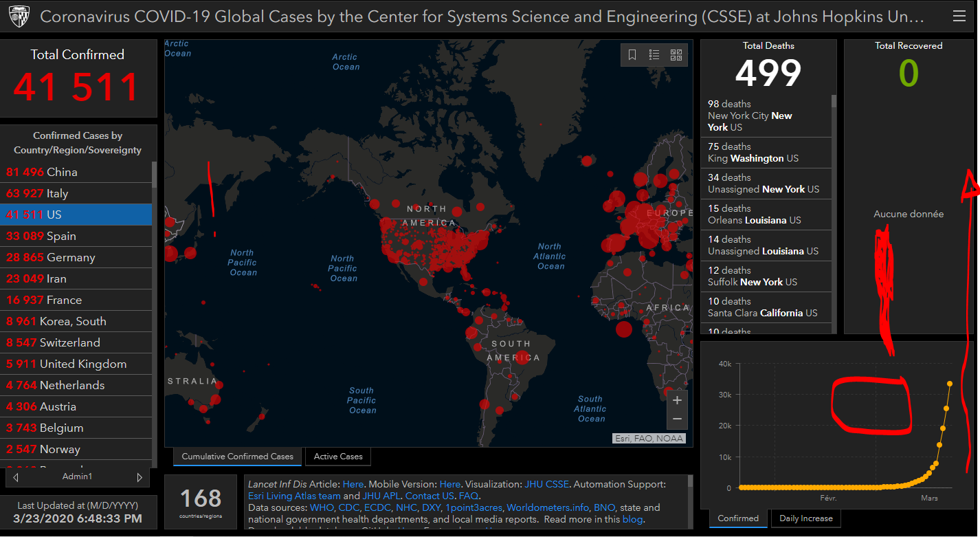Select Belgium in the country list
The image size is (980, 537).
pyautogui.click(x=76, y=428)
